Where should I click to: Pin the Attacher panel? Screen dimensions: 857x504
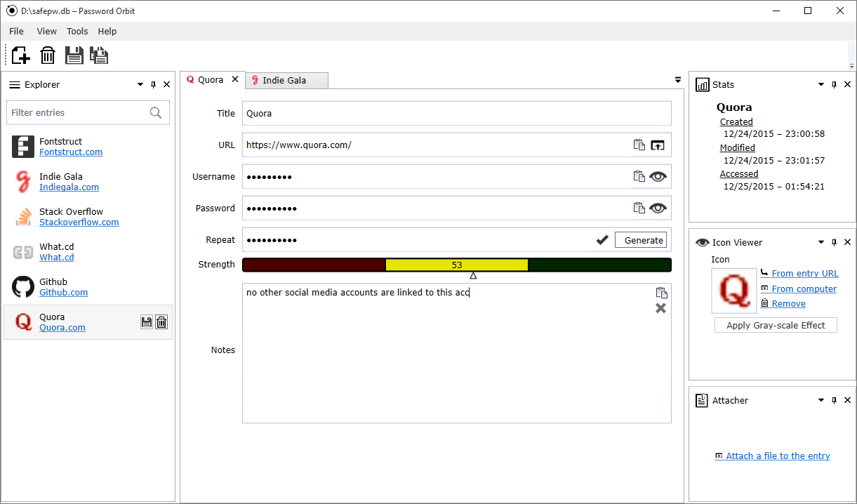pyautogui.click(x=835, y=401)
